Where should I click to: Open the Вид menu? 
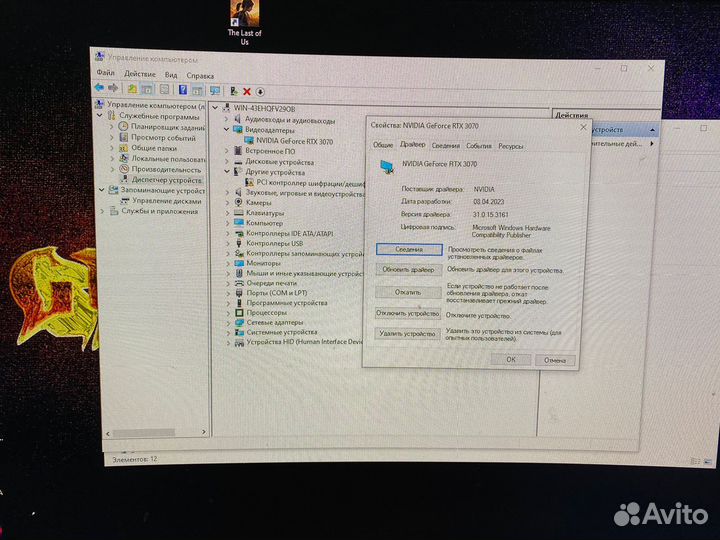[x=171, y=74]
